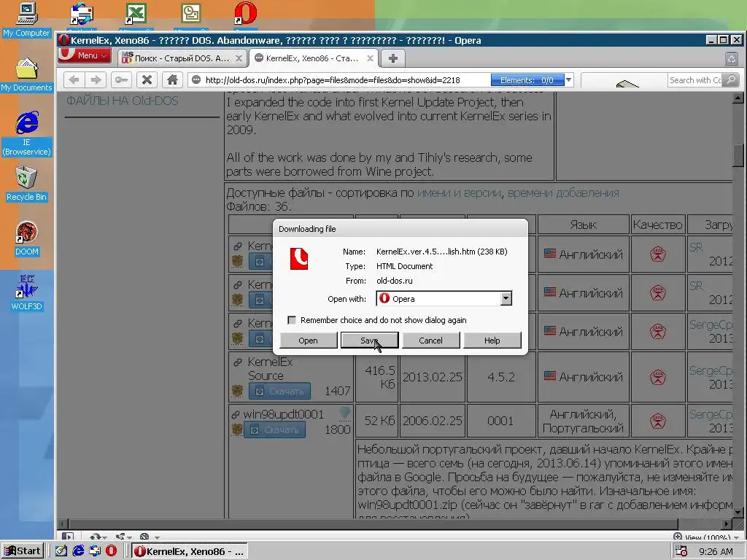Viewport: 747px width, 560px height.
Task: Click the password Wand key icon
Action: pos(122,79)
